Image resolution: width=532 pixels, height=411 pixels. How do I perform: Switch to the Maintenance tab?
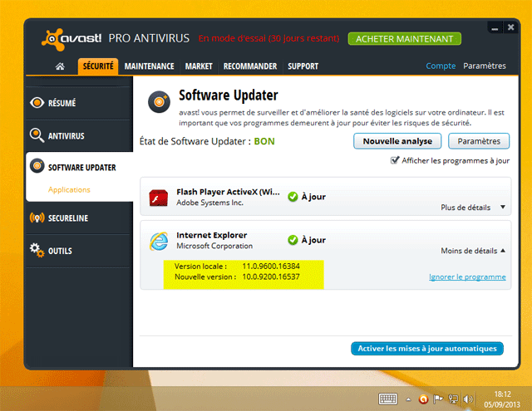pyautogui.click(x=149, y=66)
